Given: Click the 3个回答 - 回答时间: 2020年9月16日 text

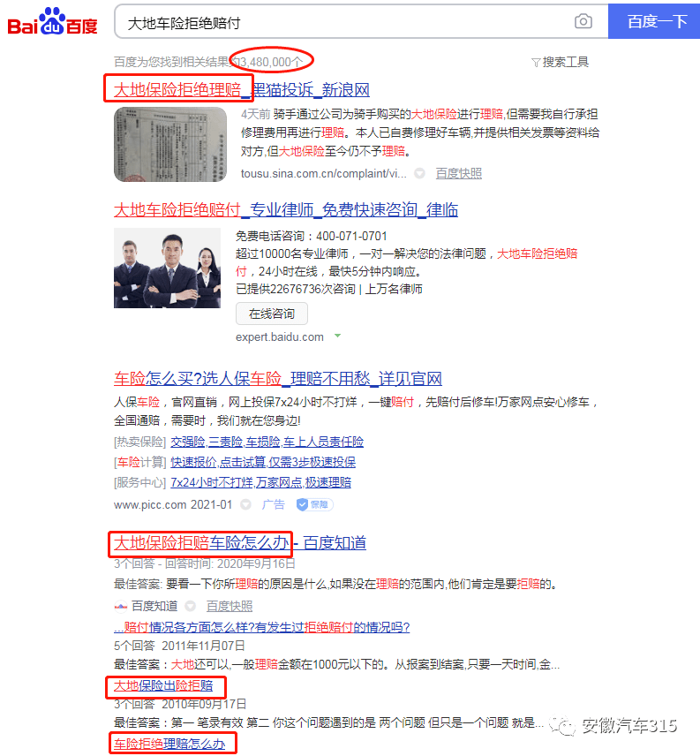Looking at the screenshot, I should click(204, 563).
